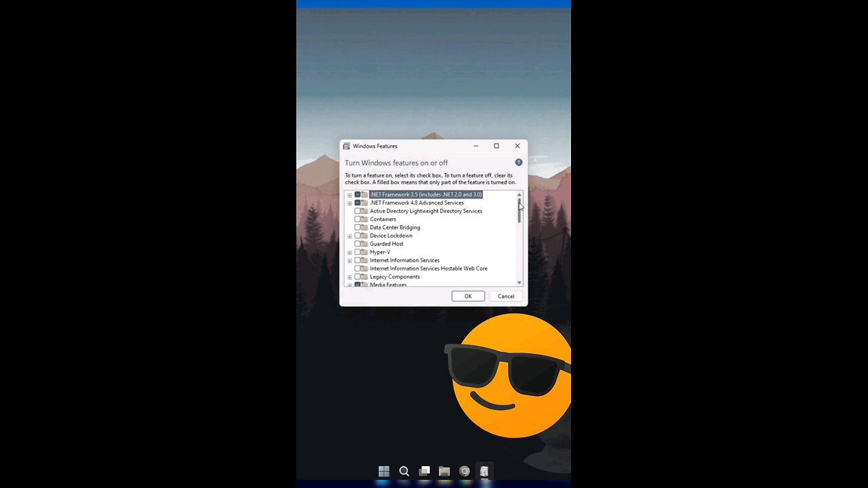Click the folder icon beside Data Center Bridging

pyautogui.click(x=365, y=227)
